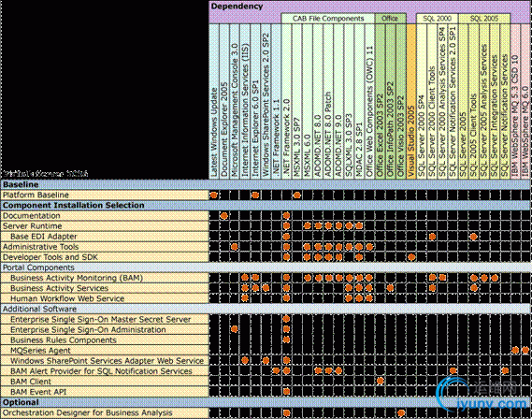
Task: Select 'Business Activity Monitoring (BAM)' row label
Action: [77, 278]
